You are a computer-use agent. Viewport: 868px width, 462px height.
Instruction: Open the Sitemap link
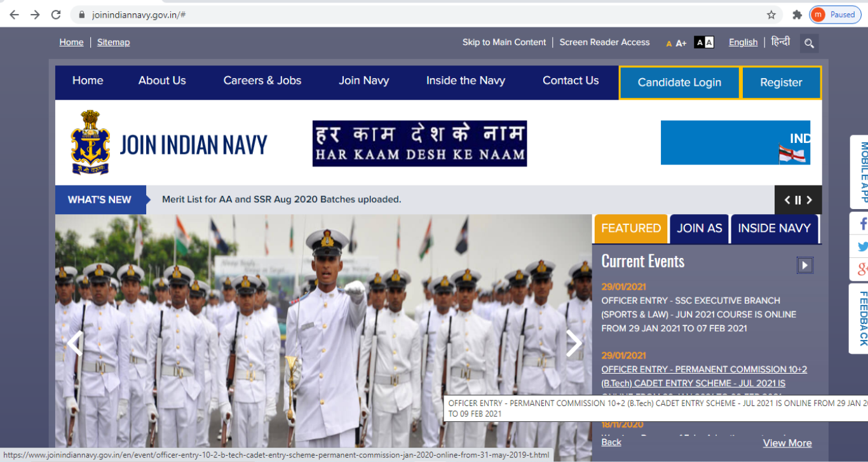(114, 42)
